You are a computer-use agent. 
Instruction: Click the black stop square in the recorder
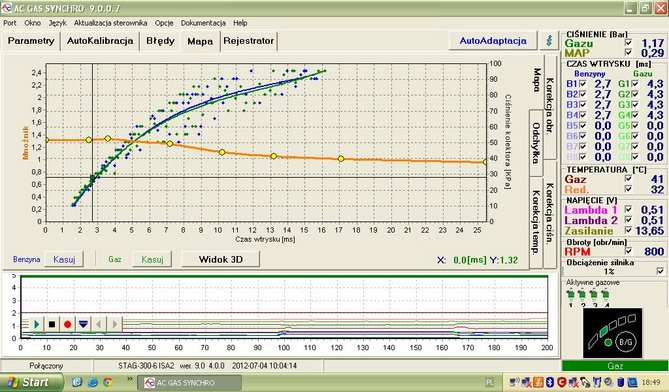click(52, 325)
